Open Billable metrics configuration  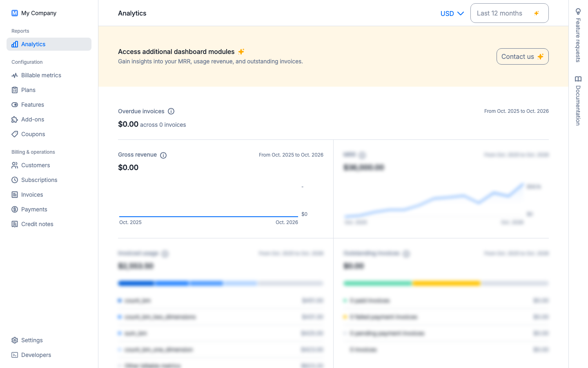point(49,75)
